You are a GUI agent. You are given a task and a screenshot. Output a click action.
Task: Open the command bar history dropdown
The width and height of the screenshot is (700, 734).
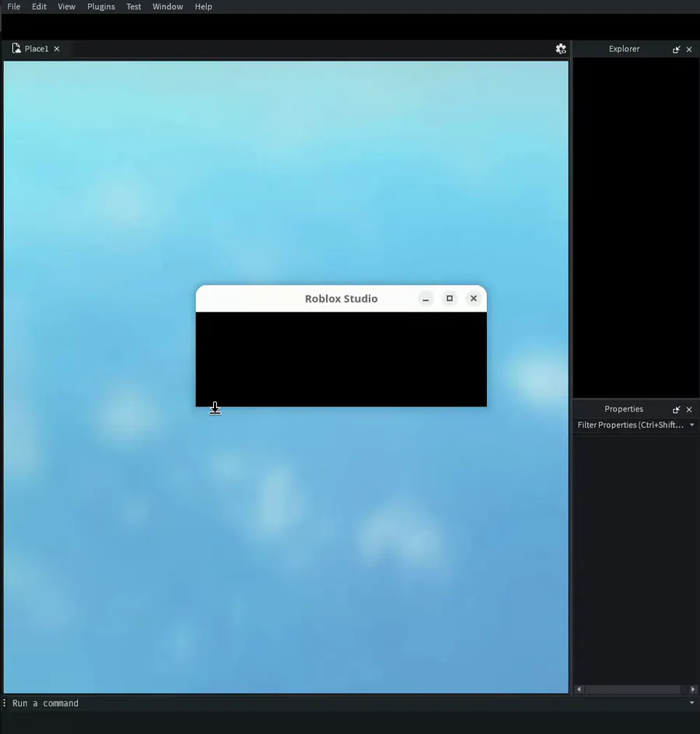click(x=692, y=703)
